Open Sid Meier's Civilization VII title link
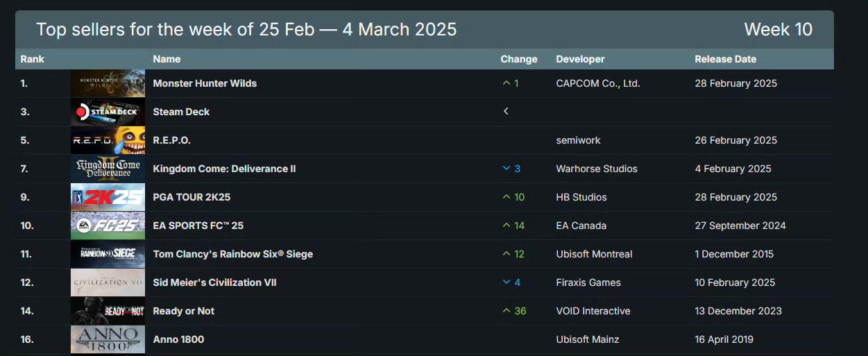This screenshot has height=356, width=868. coord(214,282)
